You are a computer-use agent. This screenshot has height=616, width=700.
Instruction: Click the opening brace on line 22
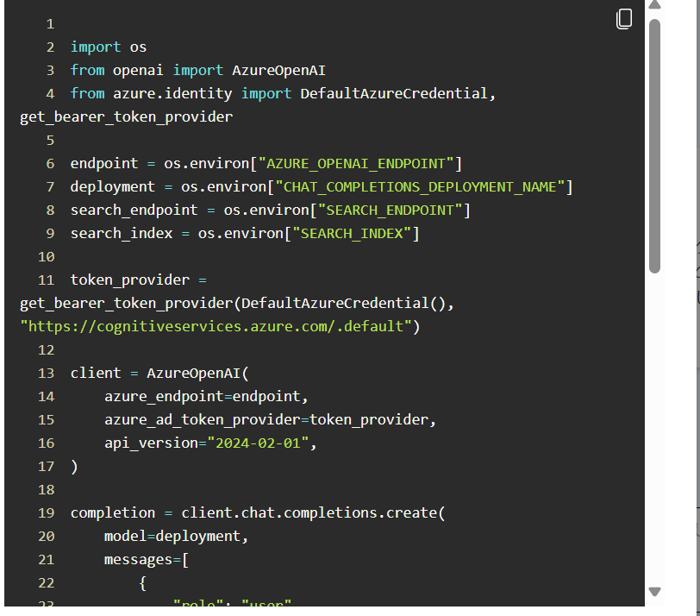(142, 583)
